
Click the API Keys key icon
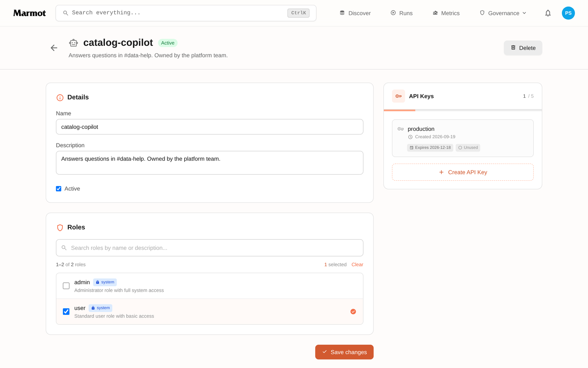[x=399, y=96]
